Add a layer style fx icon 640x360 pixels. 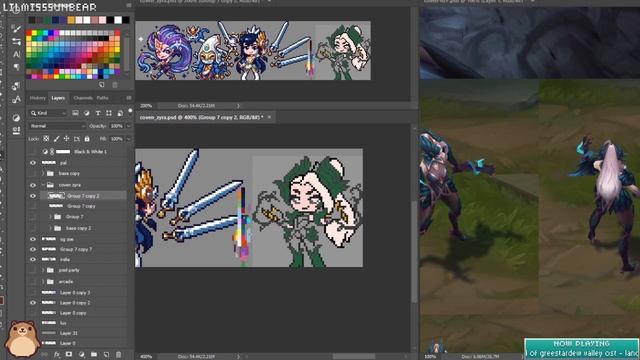(57, 355)
